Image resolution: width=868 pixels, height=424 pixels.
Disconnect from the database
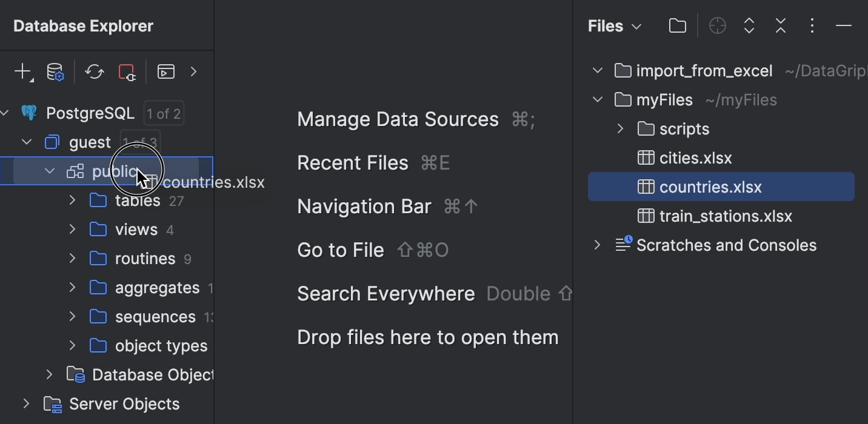coord(127,71)
